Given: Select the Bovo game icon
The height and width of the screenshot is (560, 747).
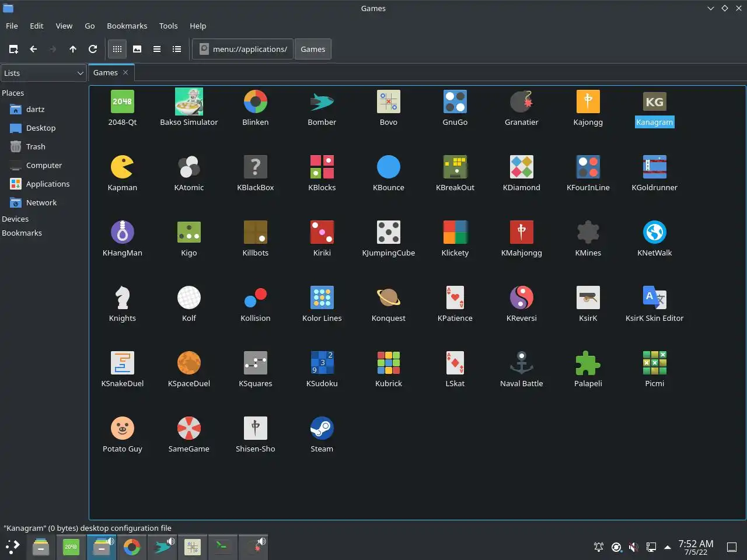Looking at the screenshot, I should 389,101.
